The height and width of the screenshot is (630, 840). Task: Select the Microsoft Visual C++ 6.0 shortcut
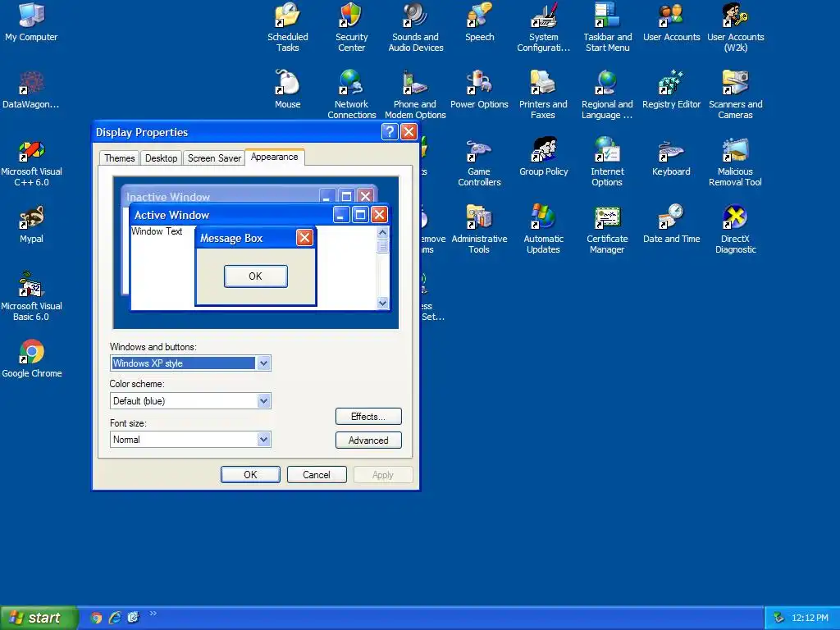(31, 162)
